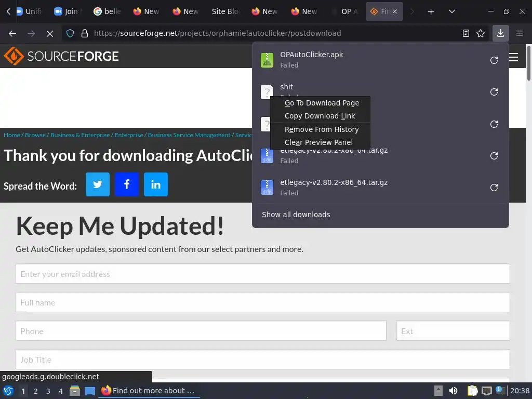Screen dimensions: 532x399
Task: Open SourceForge hamburger site menu
Action: [x=514, y=57]
